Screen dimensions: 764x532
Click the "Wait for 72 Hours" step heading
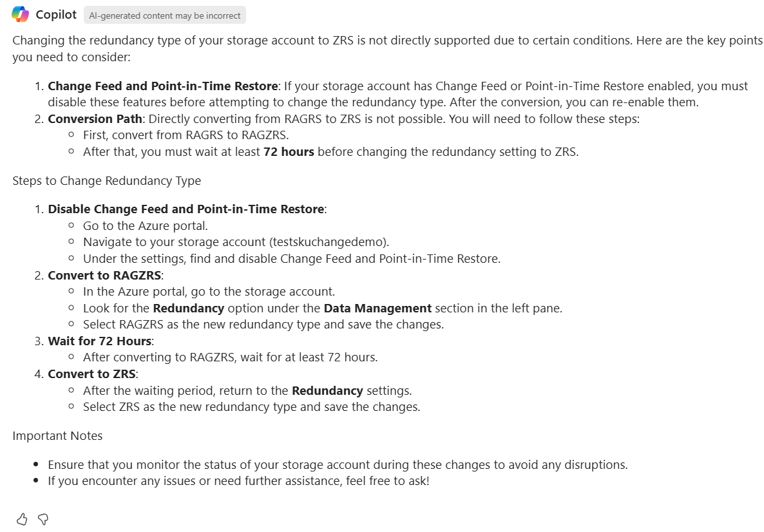coord(100,341)
